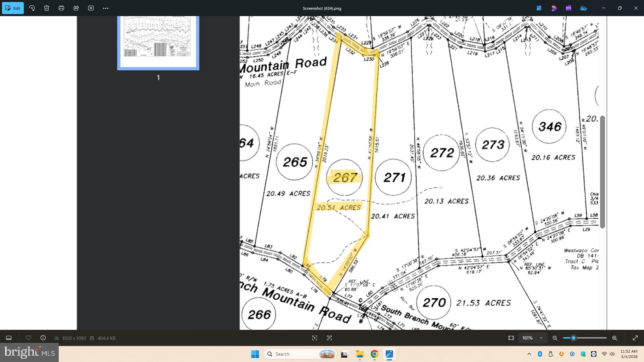Open the share icon in the toolbar
Image resolution: width=644 pixels, height=362 pixels.
point(76,8)
